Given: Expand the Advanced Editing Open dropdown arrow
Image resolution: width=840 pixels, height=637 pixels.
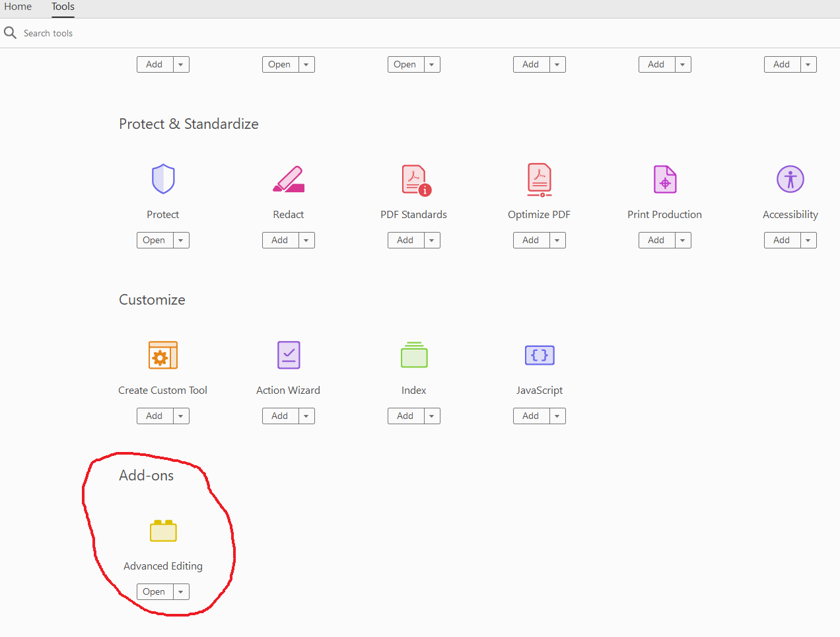Looking at the screenshot, I should tap(180, 591).
